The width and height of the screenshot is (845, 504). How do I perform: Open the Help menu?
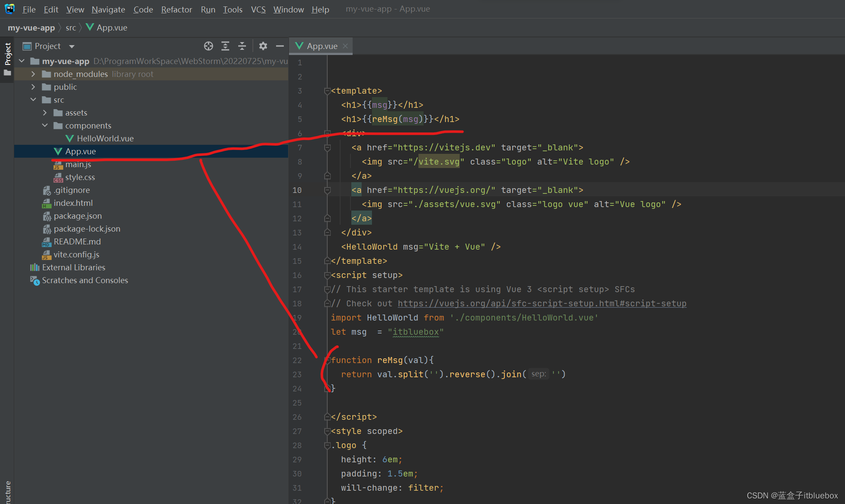pos(320,9)
